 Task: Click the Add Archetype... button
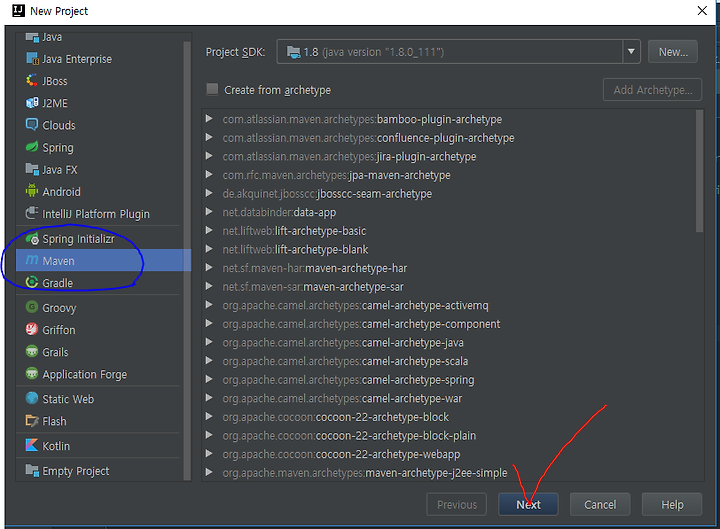[x=652, y=90]
